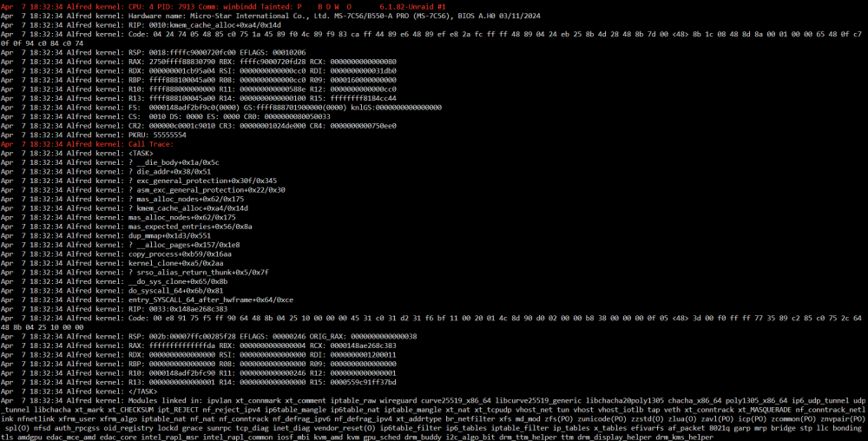Click the 'R10: 0000148adf2bfc90' register line
Screen dimensions: 868x441
[198, 373]
